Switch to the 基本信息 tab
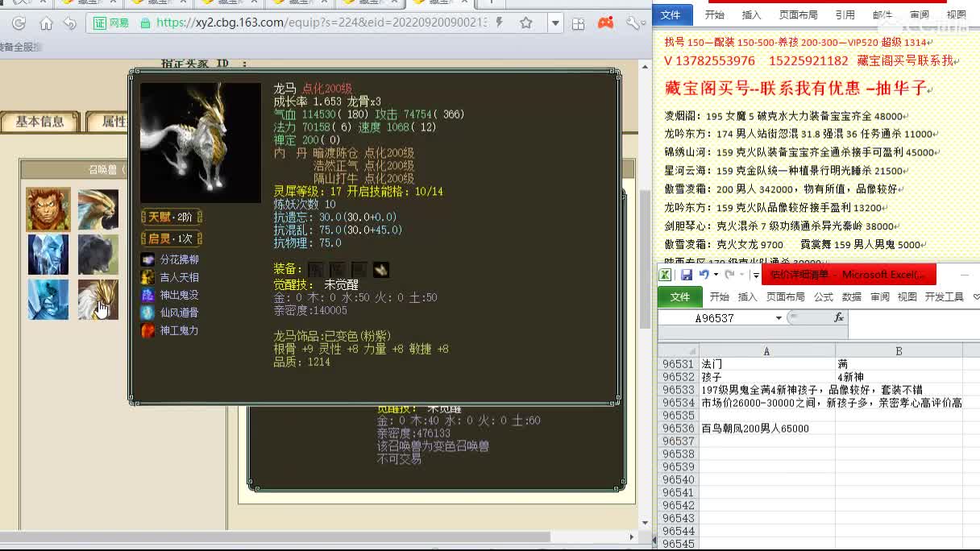This screenshot has width=980, height=551. (x=39, y=122)
